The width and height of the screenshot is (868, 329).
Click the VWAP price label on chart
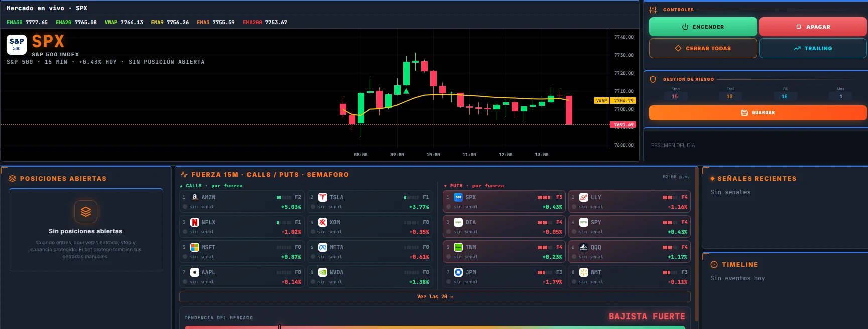coord(615,101)
